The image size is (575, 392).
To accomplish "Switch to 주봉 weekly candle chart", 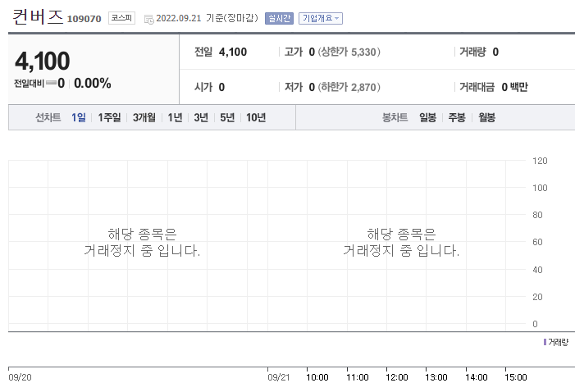I will tap(457, 117).
